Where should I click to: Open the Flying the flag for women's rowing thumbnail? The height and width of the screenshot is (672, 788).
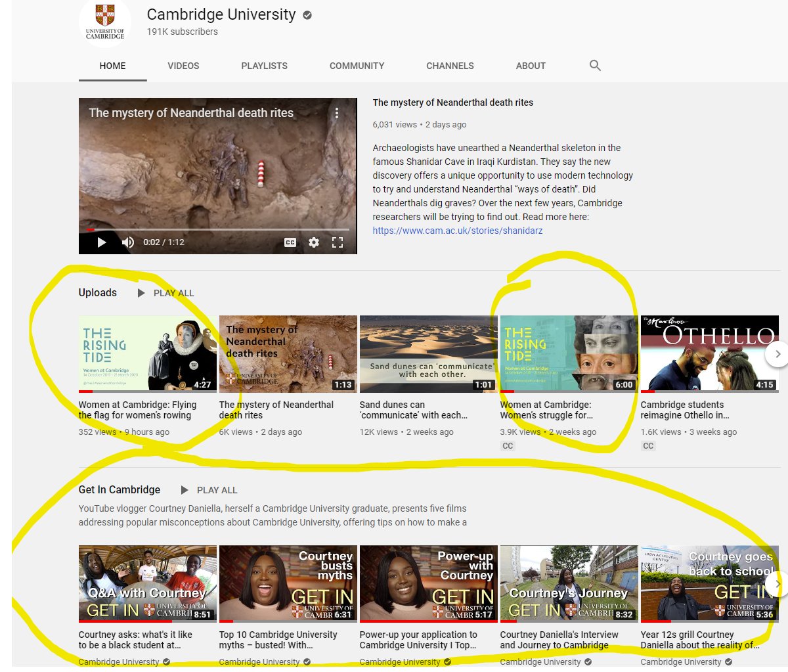pos(148,354)
